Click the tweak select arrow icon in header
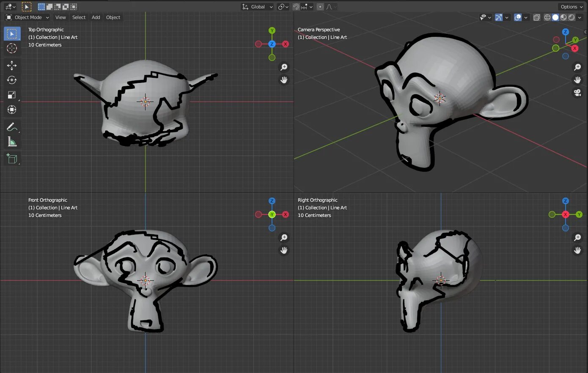 (27, 7)
